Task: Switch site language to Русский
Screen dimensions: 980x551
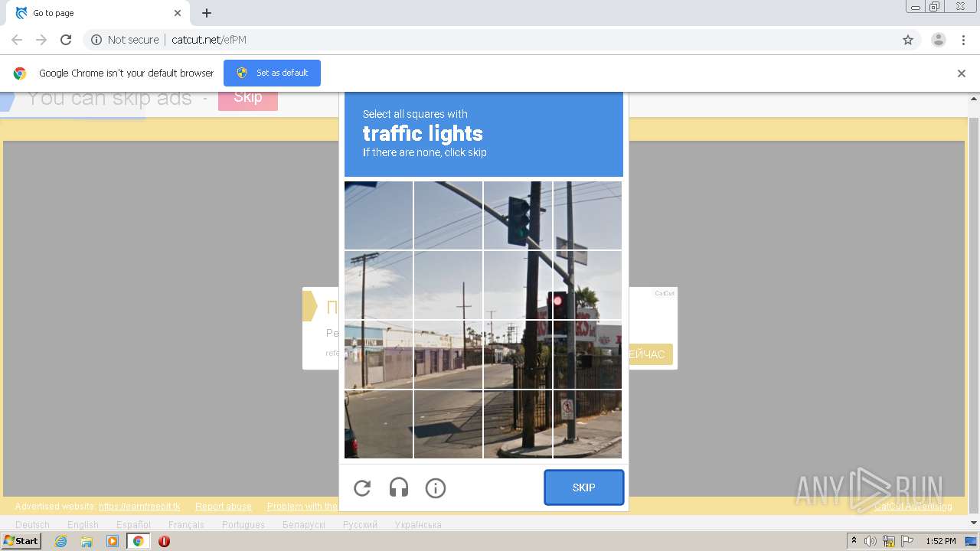Action: pos(360,525)
